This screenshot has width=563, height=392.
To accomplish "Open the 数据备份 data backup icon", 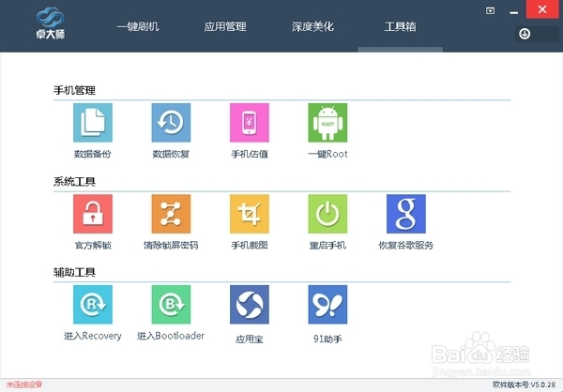I will click(93, 123).
